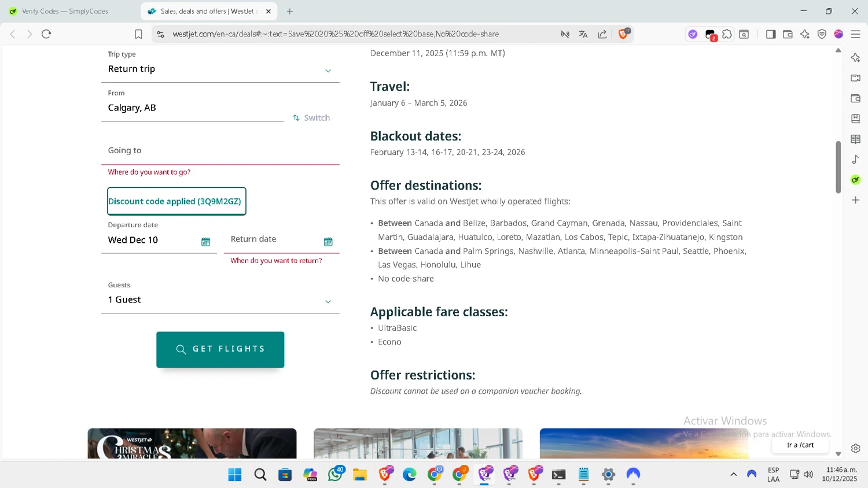Toggle the sidebar panel button in toolbar
The width and height of the screenshot is (868, 488).
771,34
